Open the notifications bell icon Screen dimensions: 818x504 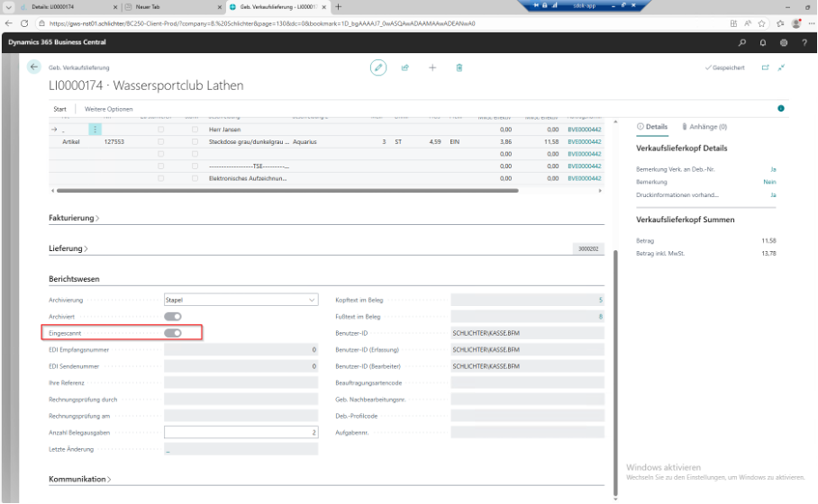(x=763, y=42)
